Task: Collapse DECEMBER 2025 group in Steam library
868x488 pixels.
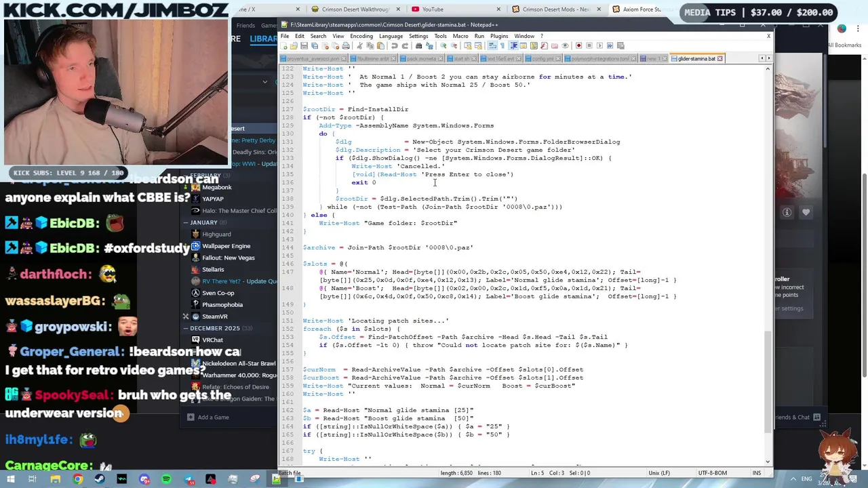Action: click(x=185, y=328)
